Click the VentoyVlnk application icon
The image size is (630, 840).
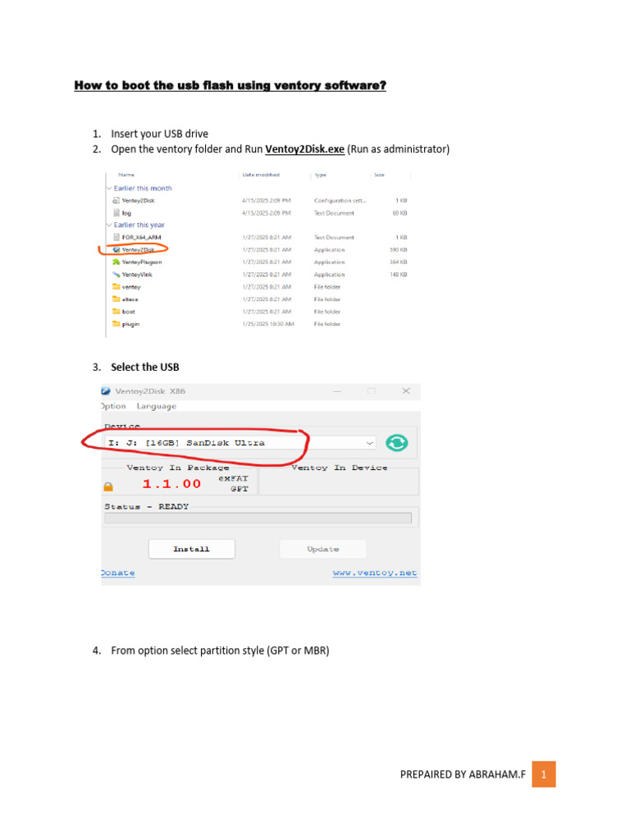[x=116, y=274]
